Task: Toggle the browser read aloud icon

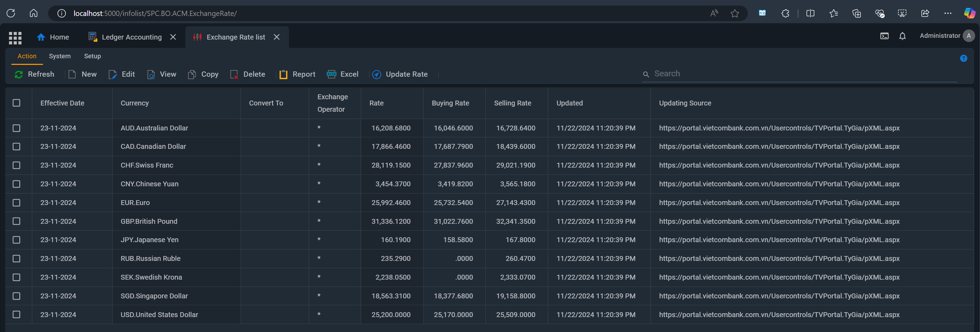Action: 714,13
